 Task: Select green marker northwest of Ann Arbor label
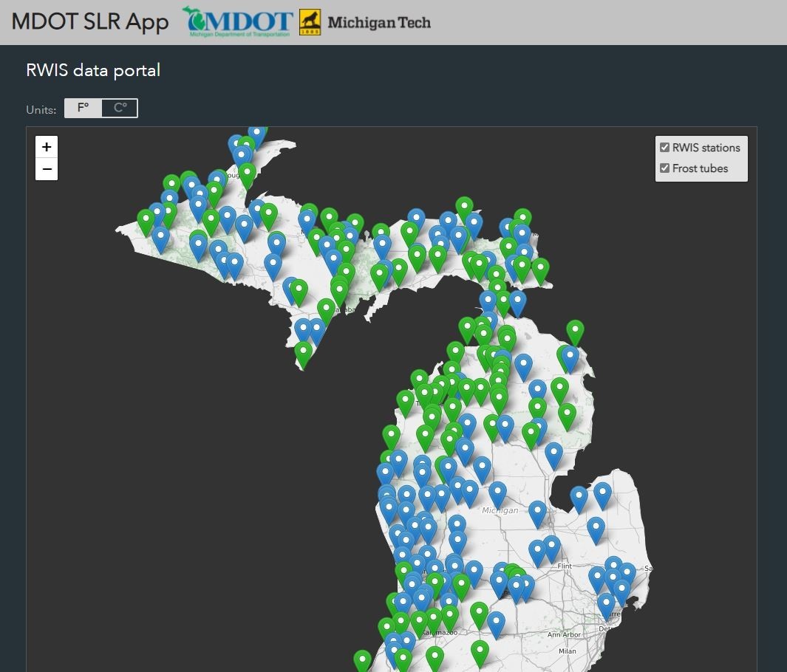point(480,613)
